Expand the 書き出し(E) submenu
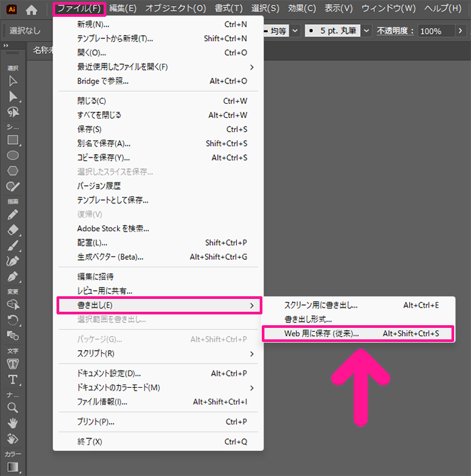471x476 pixels. click(x=159, y=306)
